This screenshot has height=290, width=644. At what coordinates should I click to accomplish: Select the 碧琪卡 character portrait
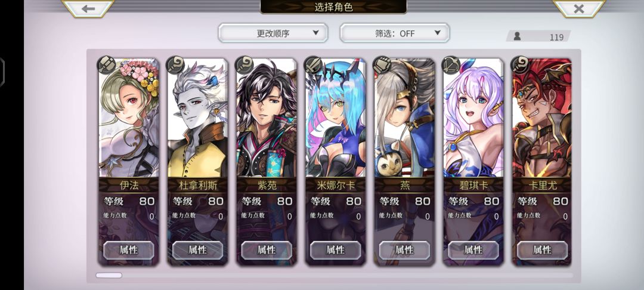(473, 118)
